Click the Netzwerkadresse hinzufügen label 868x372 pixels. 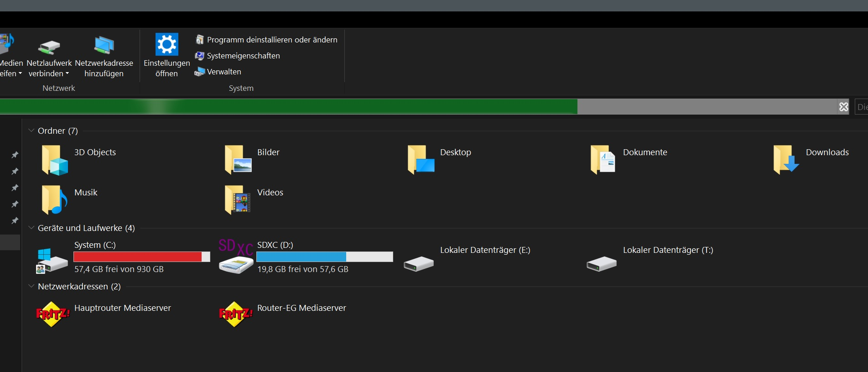104,68
